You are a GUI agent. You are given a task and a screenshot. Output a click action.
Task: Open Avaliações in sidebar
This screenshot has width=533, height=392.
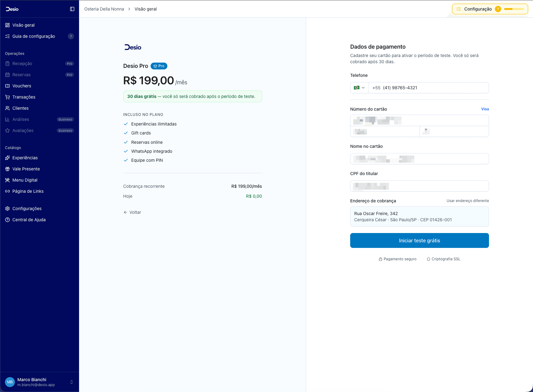pos(40,130)
